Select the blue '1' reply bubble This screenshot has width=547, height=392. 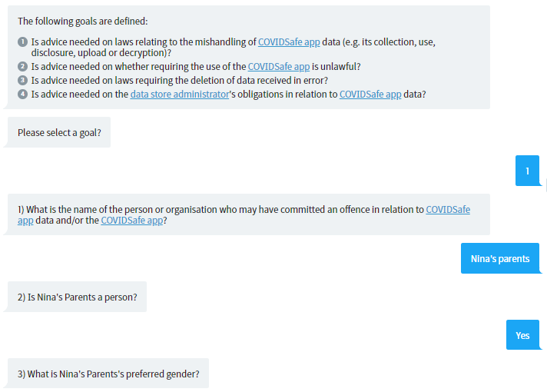tap(528, 171)
